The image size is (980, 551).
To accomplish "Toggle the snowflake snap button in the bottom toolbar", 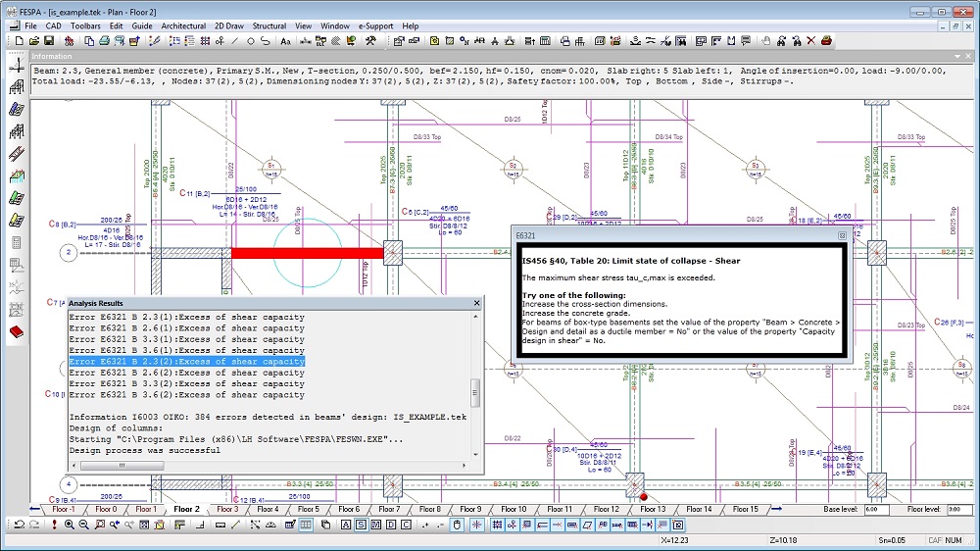I will [x=476, y=525].
